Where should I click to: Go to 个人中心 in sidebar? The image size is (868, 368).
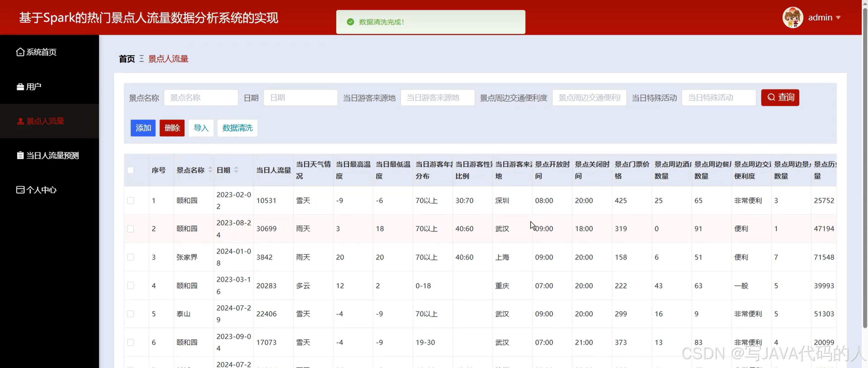(41, 190)
